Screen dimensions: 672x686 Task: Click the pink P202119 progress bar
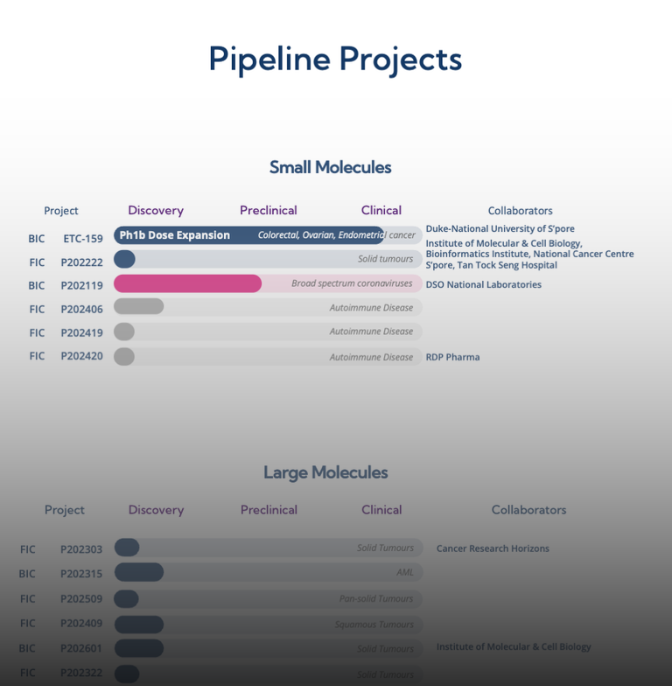click(187, 284)
